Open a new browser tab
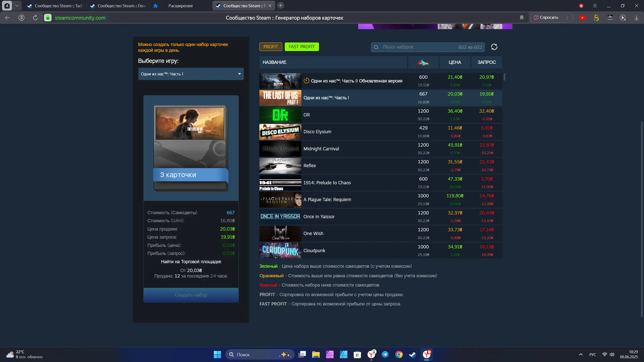644x362 pixels. pyautogui.click(x=280, y=6)
